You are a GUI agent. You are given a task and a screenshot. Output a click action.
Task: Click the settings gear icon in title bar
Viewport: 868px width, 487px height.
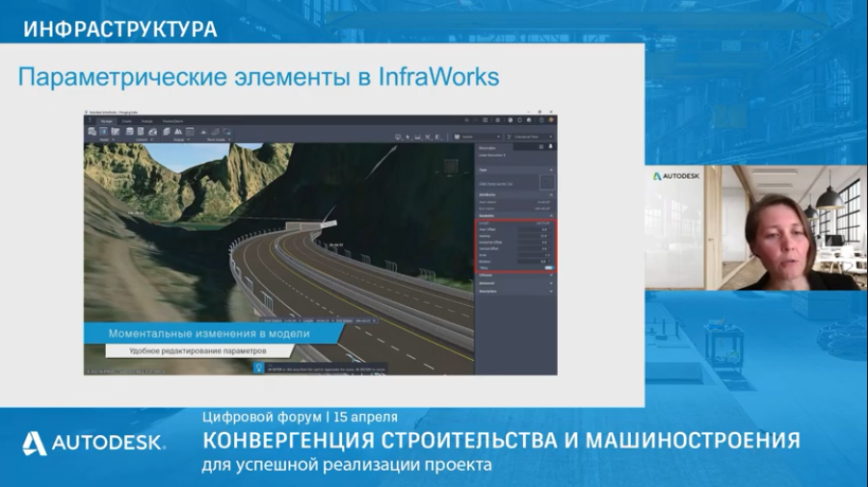click(498, 120)
